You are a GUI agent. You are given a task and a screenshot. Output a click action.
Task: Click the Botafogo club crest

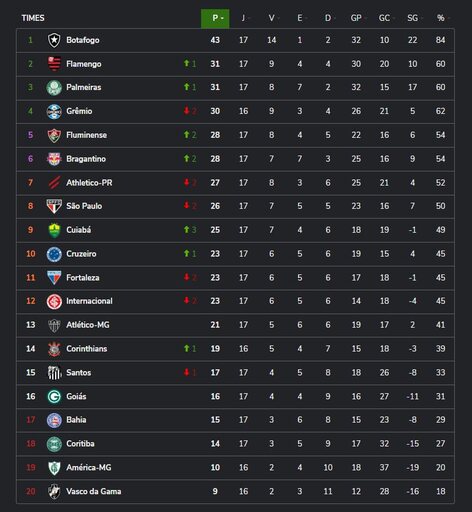point(54,40)
